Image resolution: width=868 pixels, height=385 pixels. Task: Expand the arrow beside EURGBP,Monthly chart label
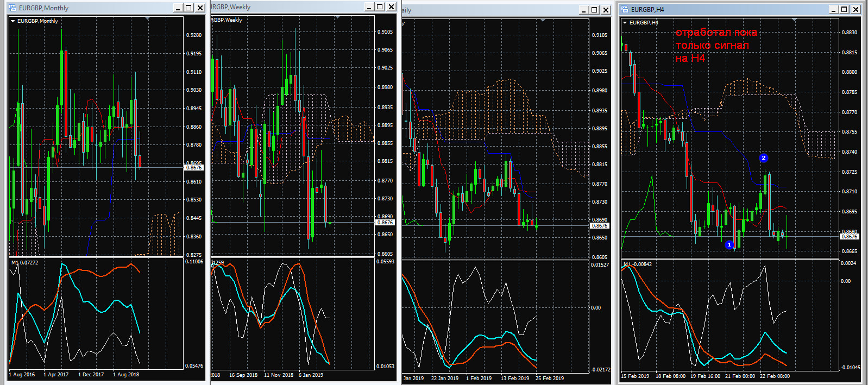point(12,21)
